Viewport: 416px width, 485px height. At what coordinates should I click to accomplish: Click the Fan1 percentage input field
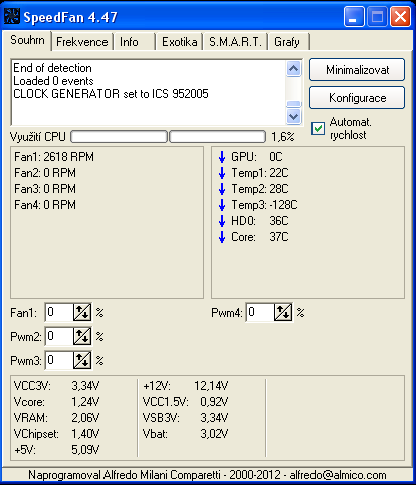(59, 312)
